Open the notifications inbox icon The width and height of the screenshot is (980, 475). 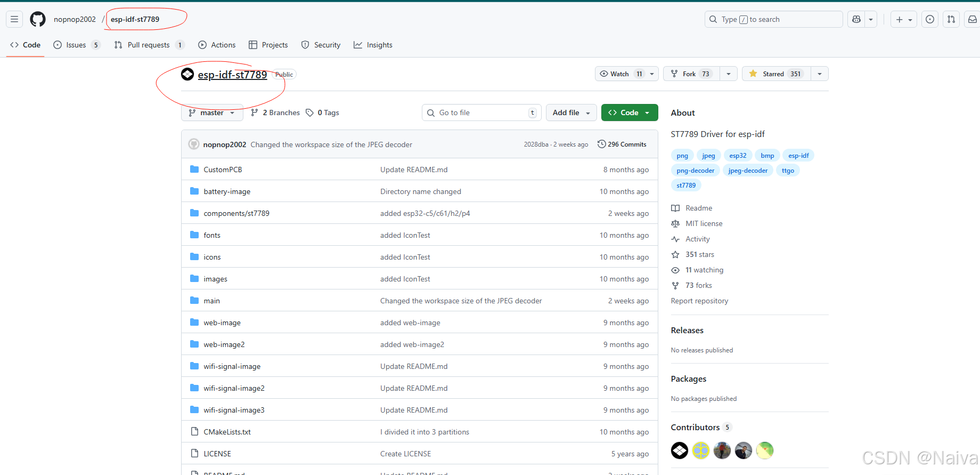[x=972, y=19]
